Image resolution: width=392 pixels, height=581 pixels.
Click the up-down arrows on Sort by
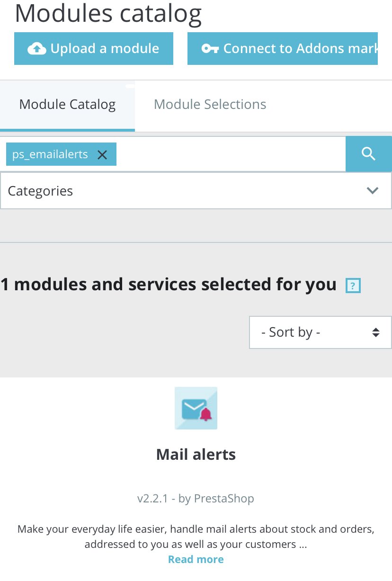(375, 332)
